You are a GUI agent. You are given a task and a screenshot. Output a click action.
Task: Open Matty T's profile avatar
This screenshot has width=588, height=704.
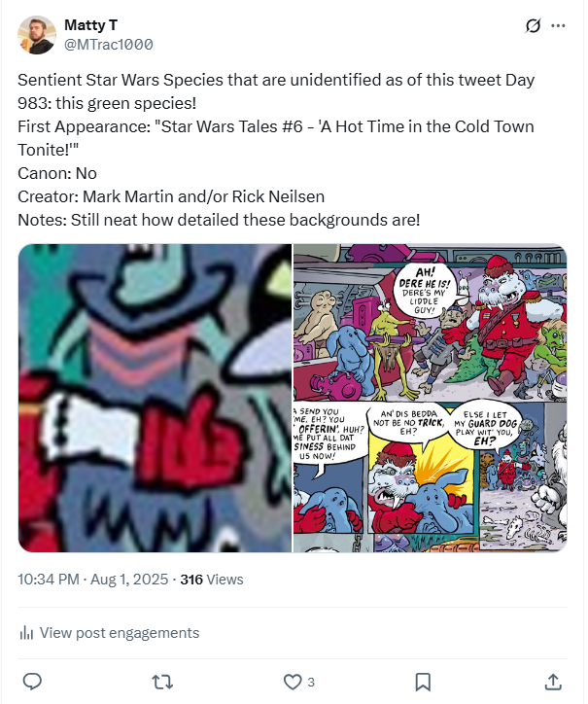[x=37, y=34]
